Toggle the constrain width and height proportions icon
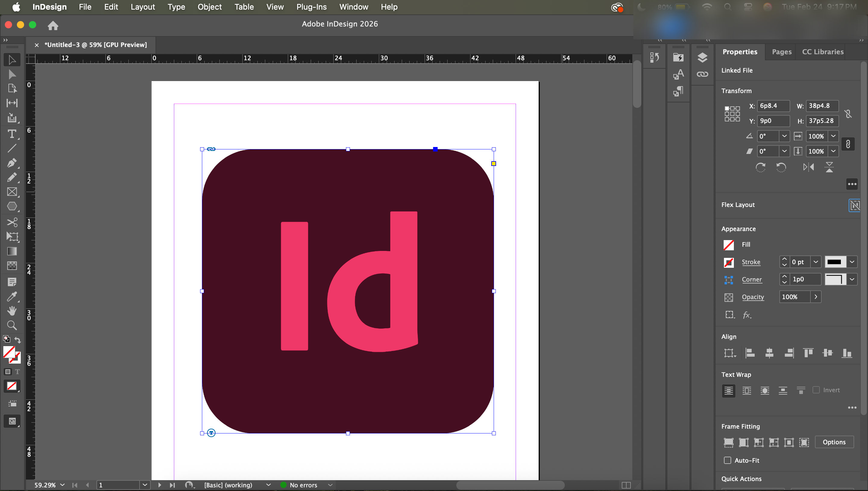 click(848, 114)
